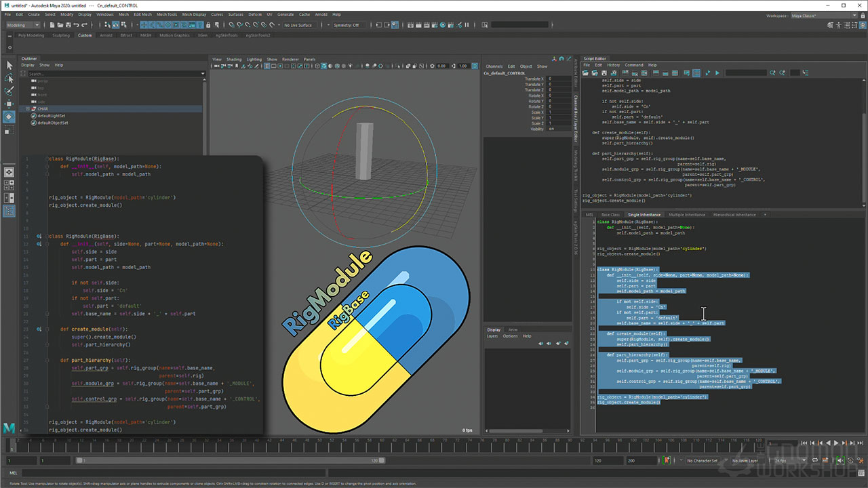Switch to the Multiple Inheritance script tab

[x=686, y=215]
